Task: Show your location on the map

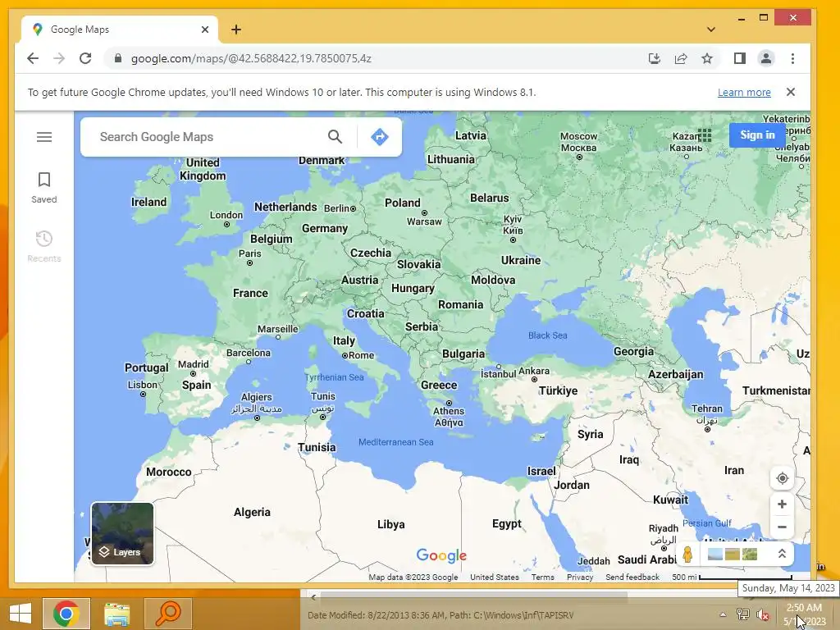Action: 782,478
